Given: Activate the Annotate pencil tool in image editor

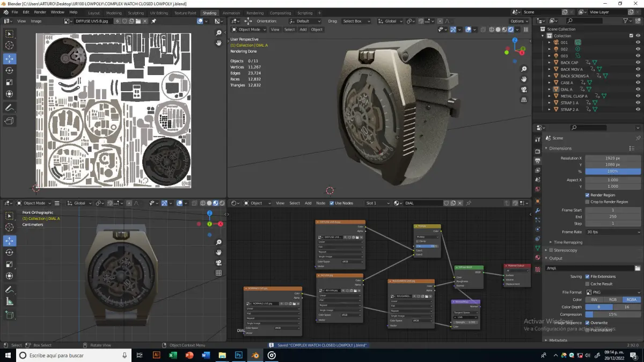Looking at the screenshot, I should 9,108.
